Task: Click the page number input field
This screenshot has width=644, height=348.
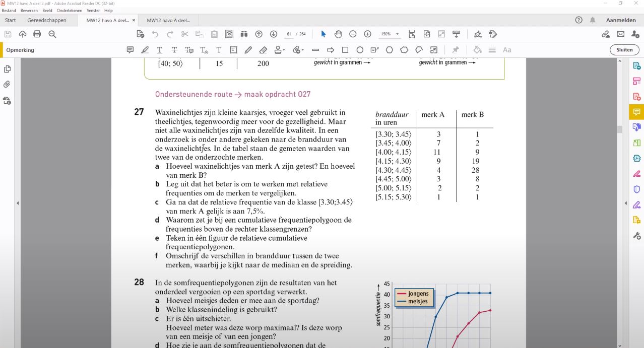Action: click(289, 34)
